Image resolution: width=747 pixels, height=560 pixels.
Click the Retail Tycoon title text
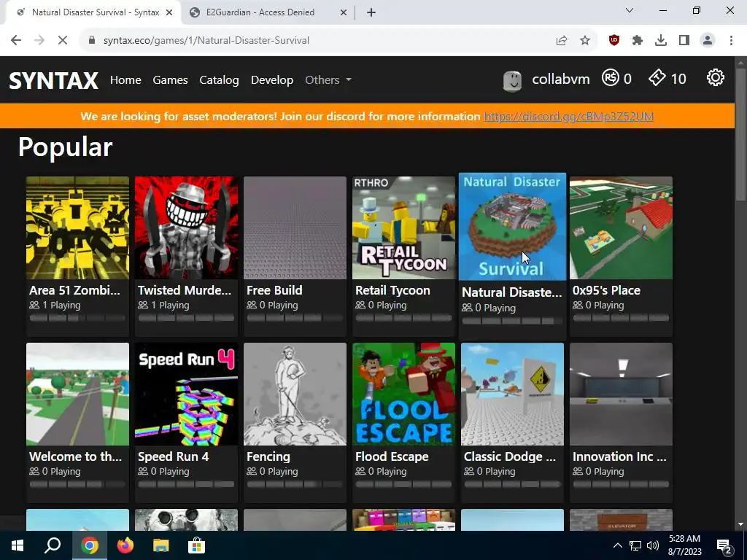pyautogui.click(x=392, y=290)
